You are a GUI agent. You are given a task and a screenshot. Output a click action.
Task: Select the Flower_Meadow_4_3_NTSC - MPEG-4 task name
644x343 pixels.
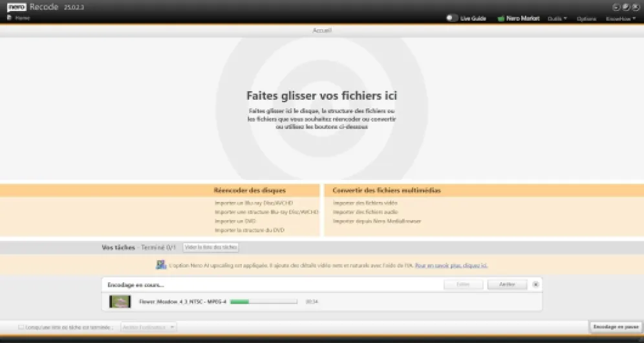[183, 302]
